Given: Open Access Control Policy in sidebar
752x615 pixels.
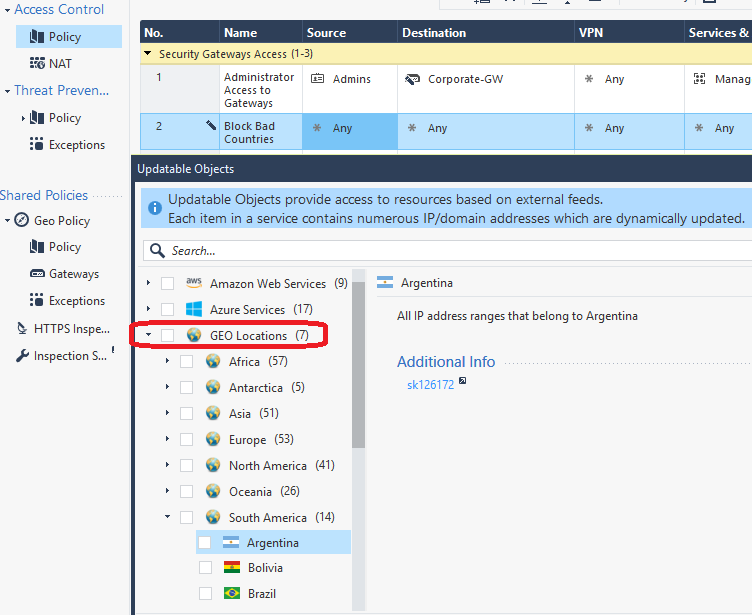Looking at the screenshot, I should (65, 37).
